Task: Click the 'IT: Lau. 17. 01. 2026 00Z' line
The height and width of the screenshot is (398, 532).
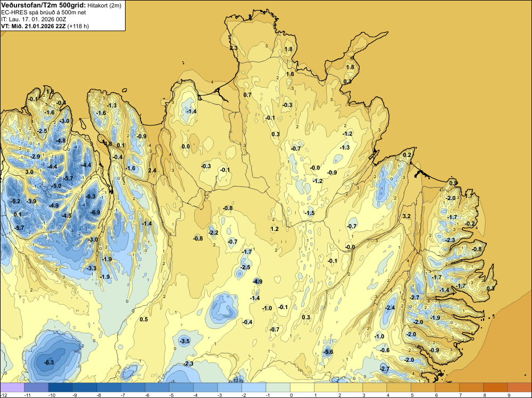Action: coord(34,19)
